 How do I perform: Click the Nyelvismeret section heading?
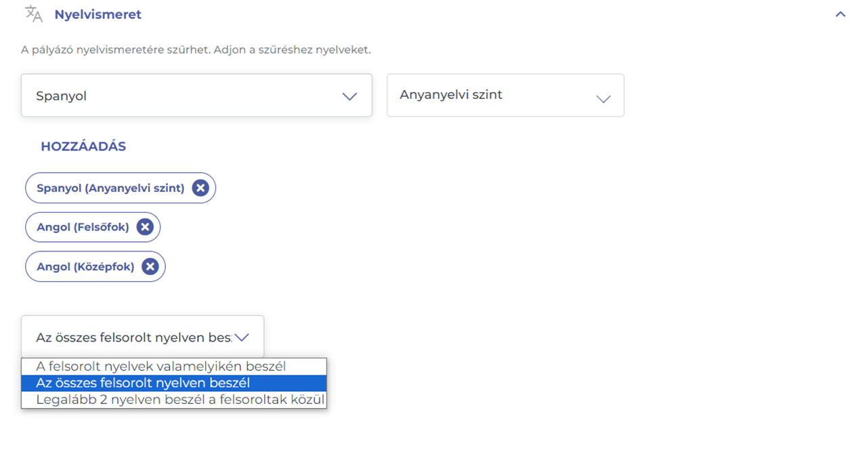pyautogui.click(x=97, y=14)
